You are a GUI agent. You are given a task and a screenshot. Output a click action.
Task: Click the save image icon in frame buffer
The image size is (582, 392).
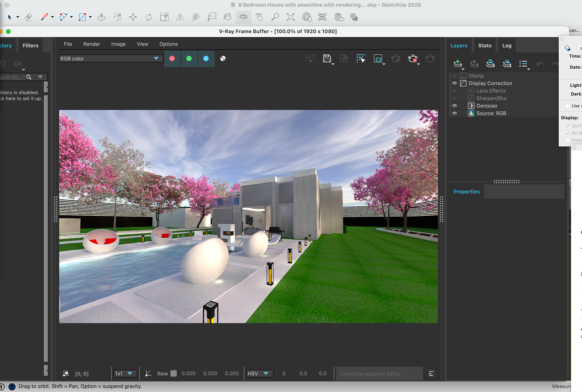(x=327, y=59)
